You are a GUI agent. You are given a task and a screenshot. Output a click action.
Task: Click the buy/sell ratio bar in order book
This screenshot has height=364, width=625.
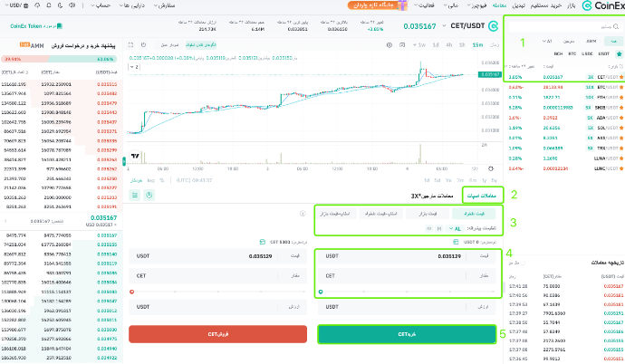pos(60,59)
